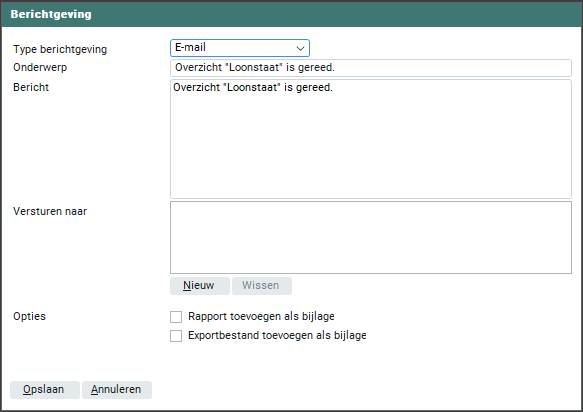
Task: Click the 'Exportbestand toevoegen als bijlage' label text
Action: coord(277,335)
